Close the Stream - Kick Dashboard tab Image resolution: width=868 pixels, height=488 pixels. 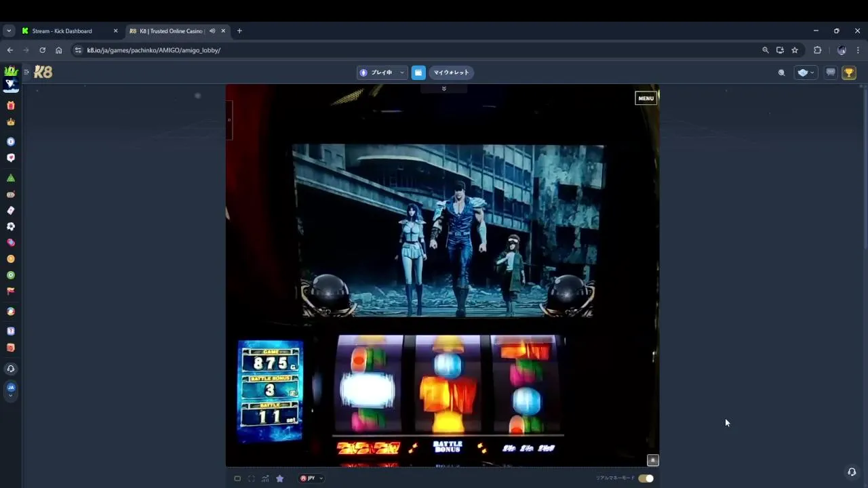point(115,30)
